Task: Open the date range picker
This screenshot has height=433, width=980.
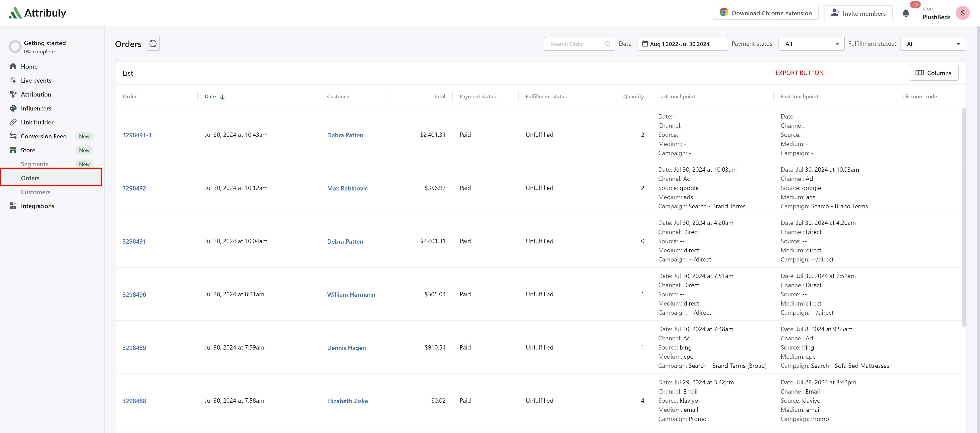Action: (x=682, y=44)
